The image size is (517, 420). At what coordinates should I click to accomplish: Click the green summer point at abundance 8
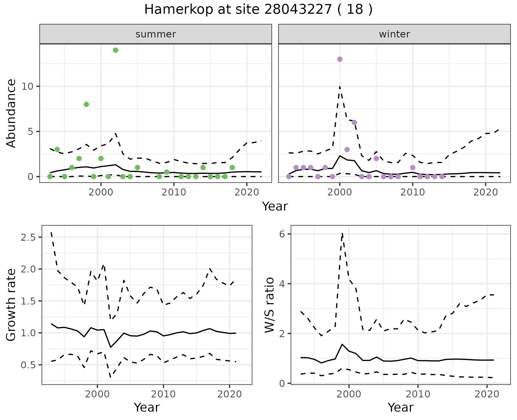[86, 104]
